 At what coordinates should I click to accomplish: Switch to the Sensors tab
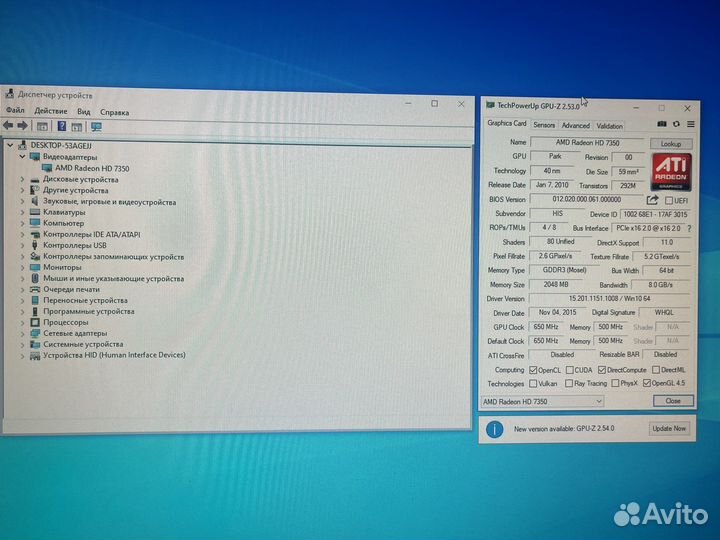(544, 125)
